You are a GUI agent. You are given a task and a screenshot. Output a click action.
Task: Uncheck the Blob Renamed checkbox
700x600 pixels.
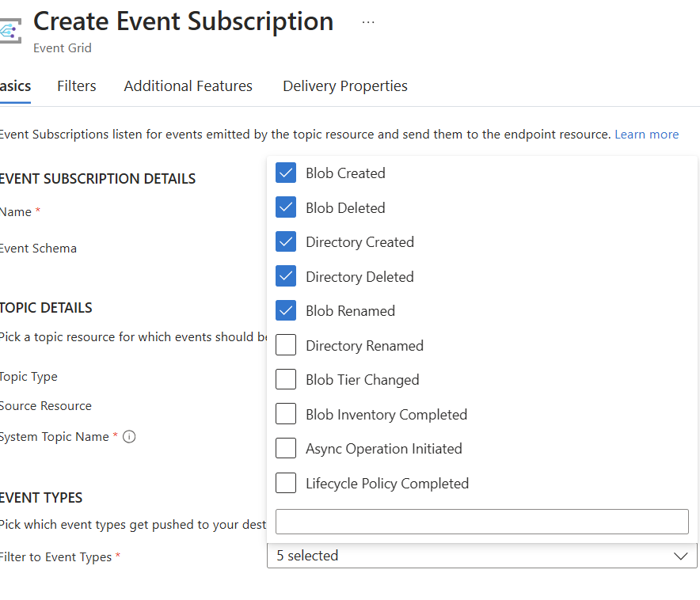pos(286,310)
